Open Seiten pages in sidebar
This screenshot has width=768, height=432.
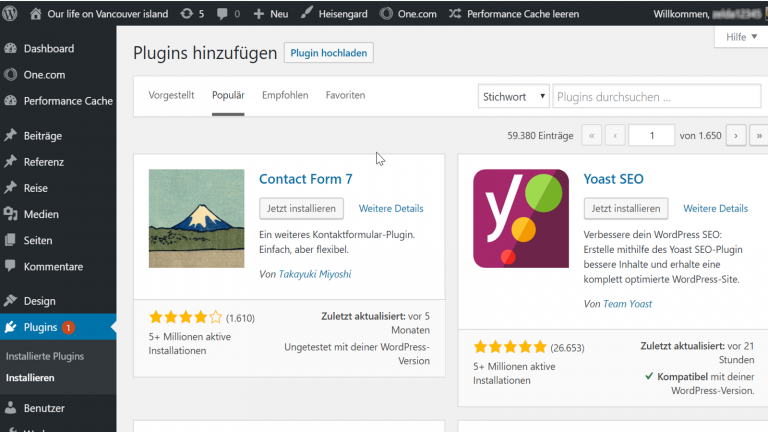pos(39,240)
